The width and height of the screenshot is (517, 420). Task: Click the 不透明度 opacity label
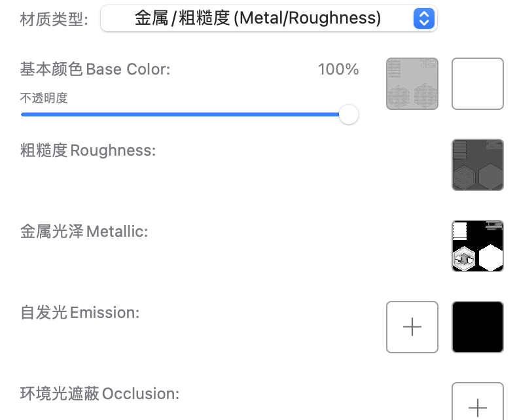click(x=44, y=98)
